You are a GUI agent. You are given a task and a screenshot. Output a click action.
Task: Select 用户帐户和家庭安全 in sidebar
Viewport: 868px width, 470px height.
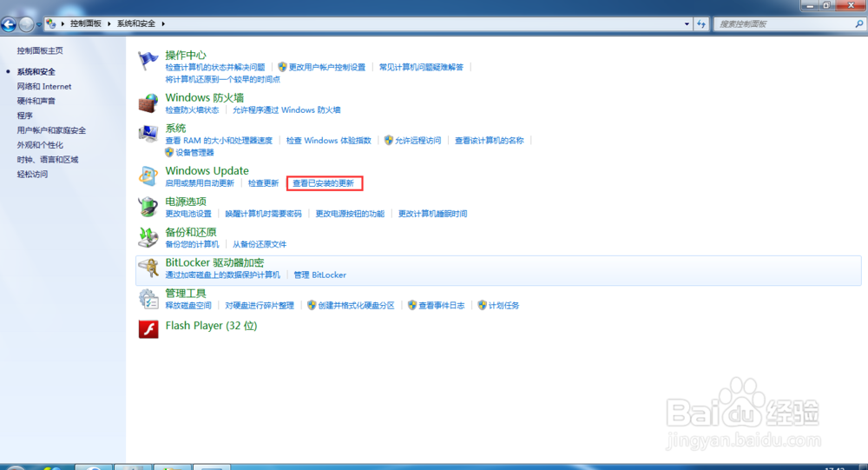tap(51, 130)
